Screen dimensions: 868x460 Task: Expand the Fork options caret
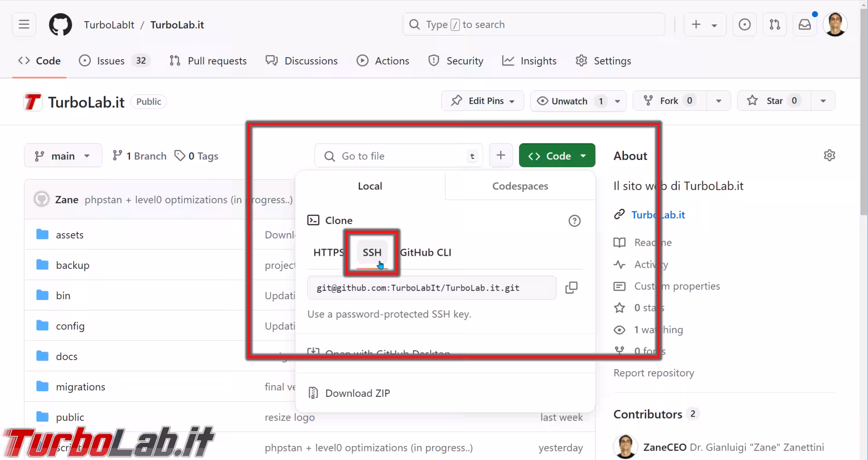pyautogui.click(x=718, y=101)
